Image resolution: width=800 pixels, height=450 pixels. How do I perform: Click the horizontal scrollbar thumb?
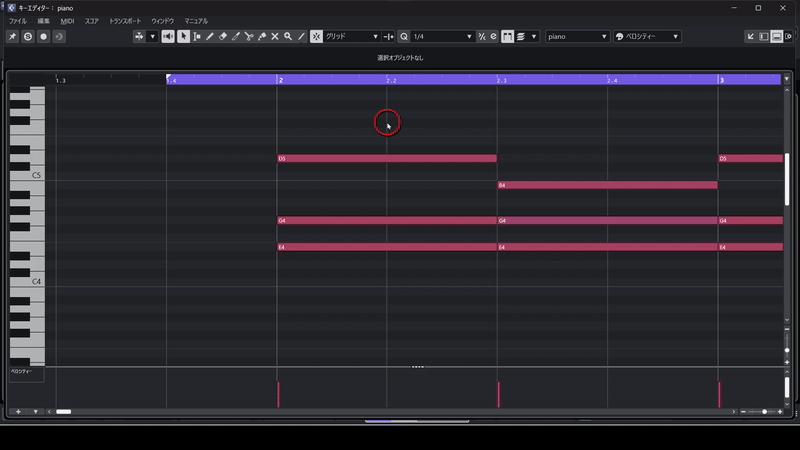click(x=64, y=411)
